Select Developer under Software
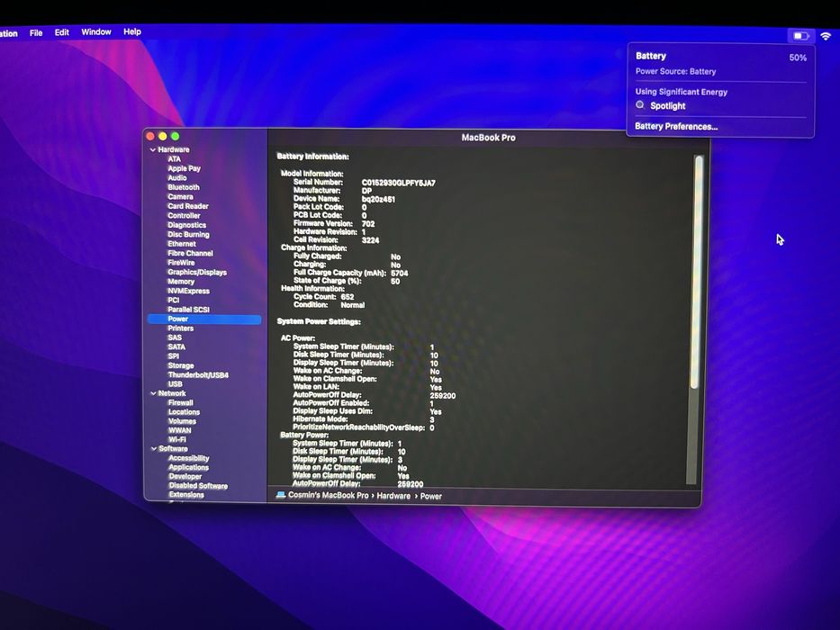840x630 pixels. tap(185, 476)
